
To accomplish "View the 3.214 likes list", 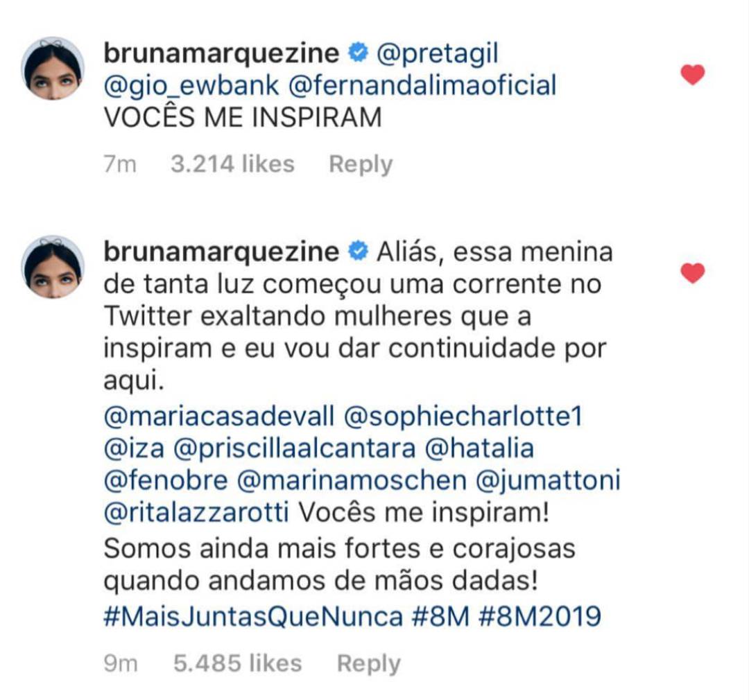I will (x=232, y=164).
